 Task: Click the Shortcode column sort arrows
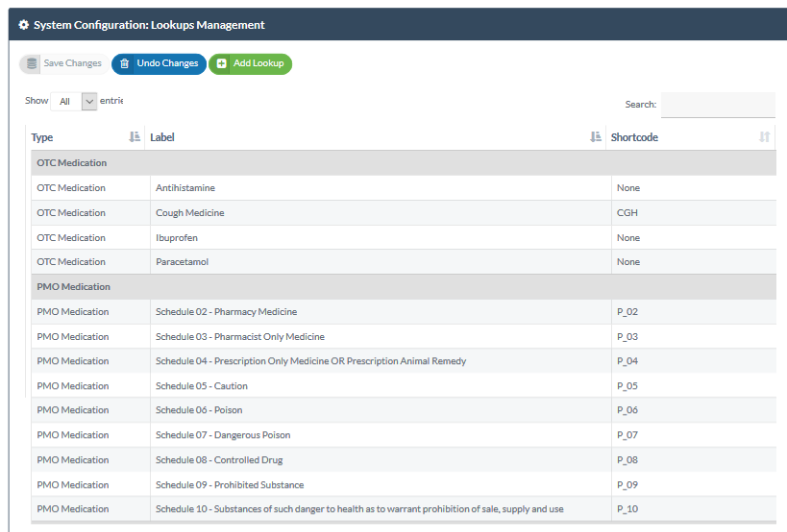pyautogui.click(x=764, y=137)
